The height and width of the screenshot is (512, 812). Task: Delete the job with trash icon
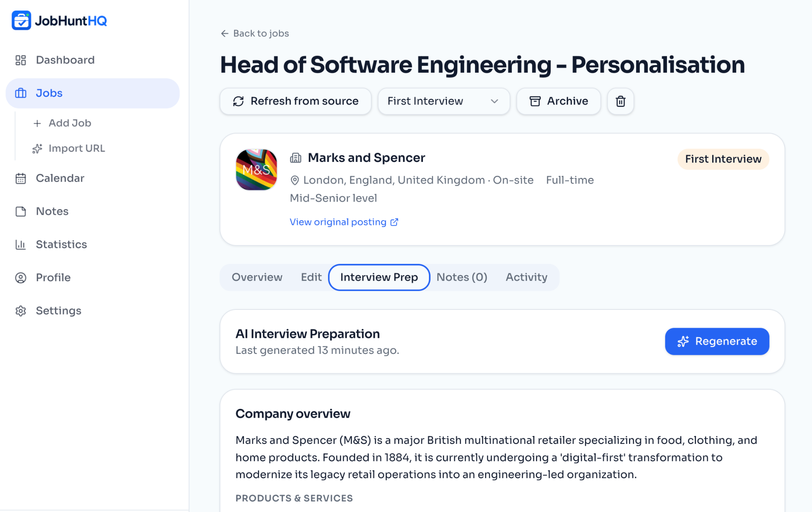pyautogui.click(x=620, y=101)
